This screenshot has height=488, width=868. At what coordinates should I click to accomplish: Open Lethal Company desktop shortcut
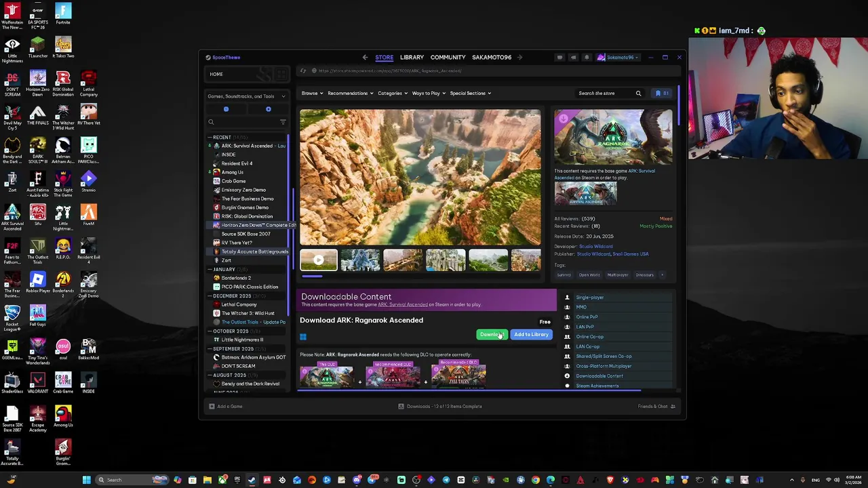88,84
